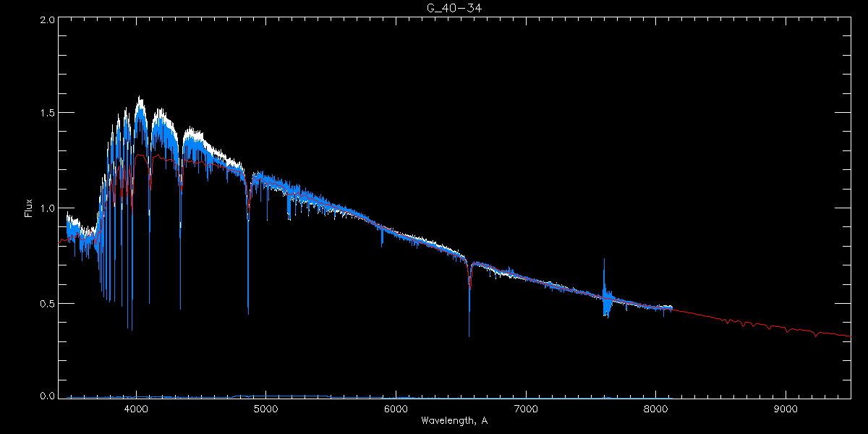Click the 1.0 flux axis value
The height and width of the screenshot is (434, 868).
(47, 208)
